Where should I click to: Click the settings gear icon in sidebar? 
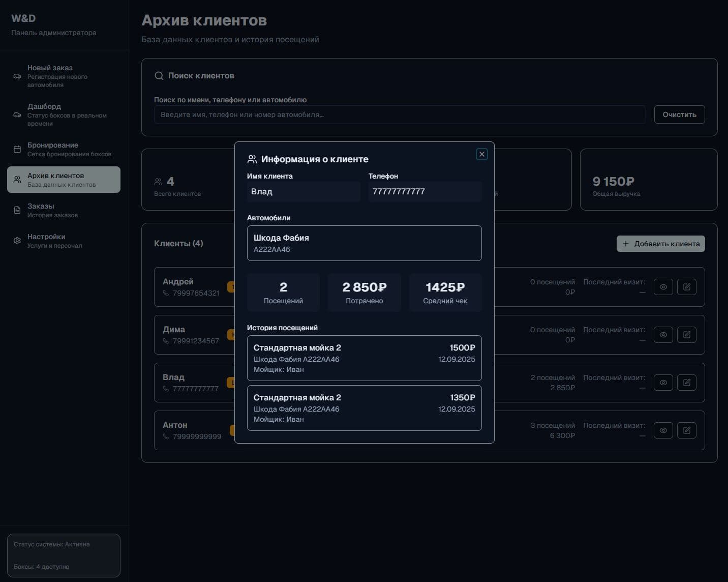(x=17, y=241)
